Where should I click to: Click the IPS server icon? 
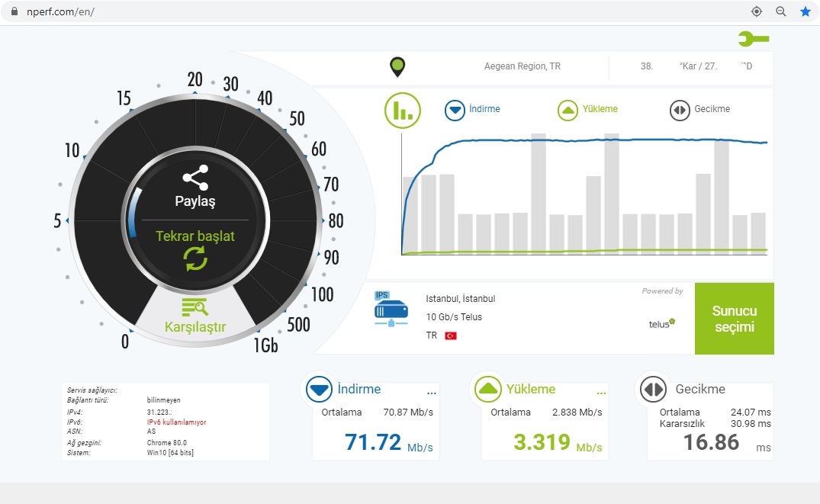(391, 309)
